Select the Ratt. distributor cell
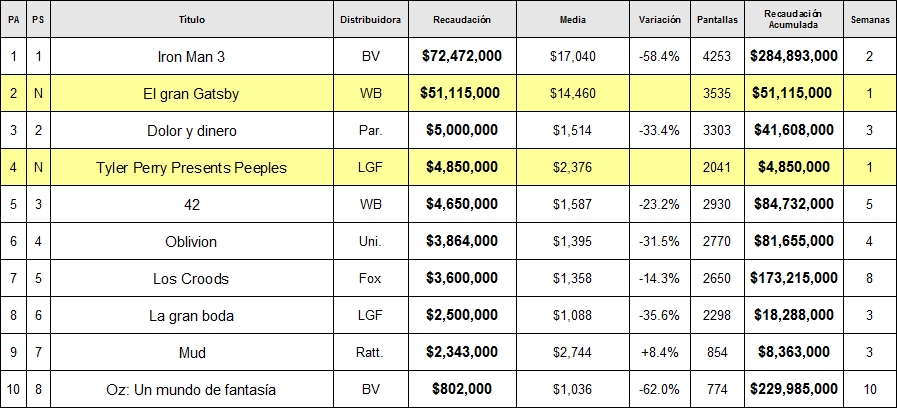Image resolution: width=897 pixels, height=408 pixels. [x=371, y=352]
